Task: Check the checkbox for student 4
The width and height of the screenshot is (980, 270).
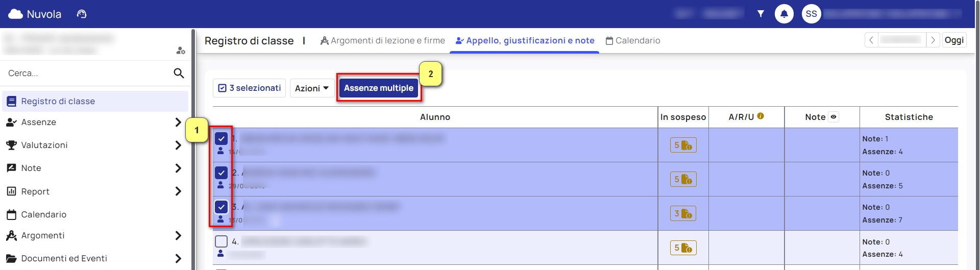Action: pyautogui.click(x=221, y=241)
